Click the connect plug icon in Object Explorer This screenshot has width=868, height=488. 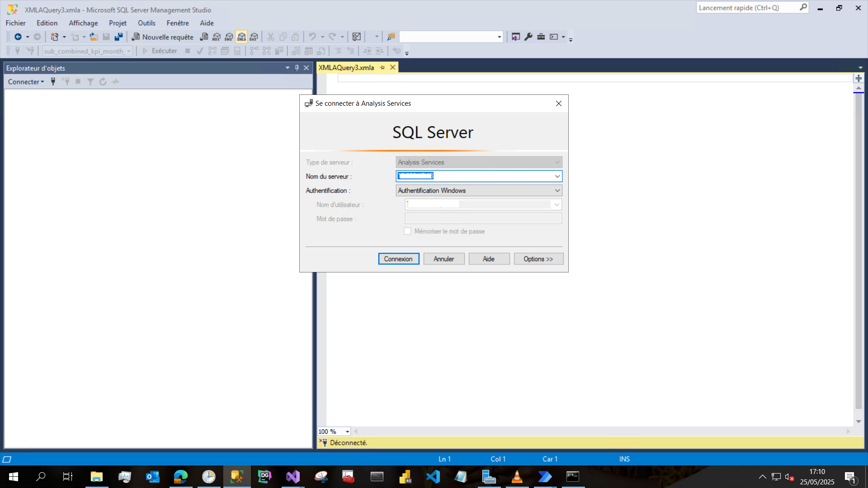pos(53,81)
